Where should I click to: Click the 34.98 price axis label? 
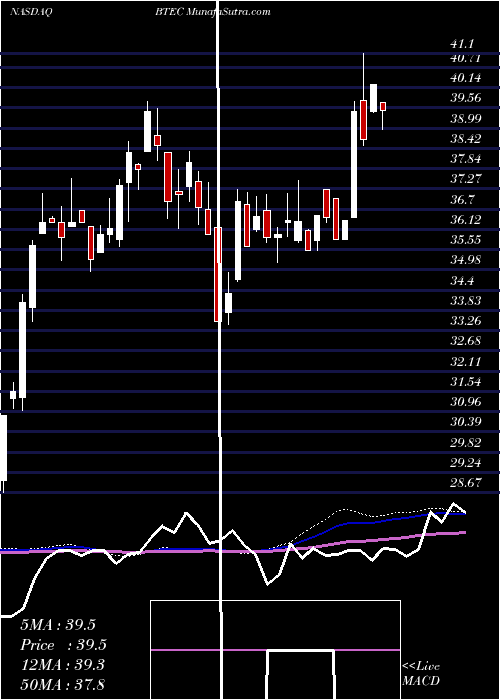coord(466,259)
